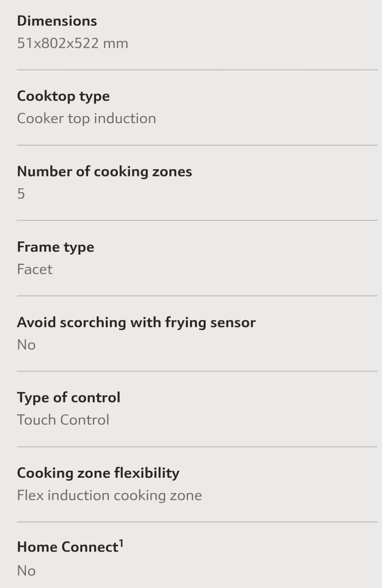Click the Frame type label
This screenshot has width=382, height=588.
click(x=56, y=247)
